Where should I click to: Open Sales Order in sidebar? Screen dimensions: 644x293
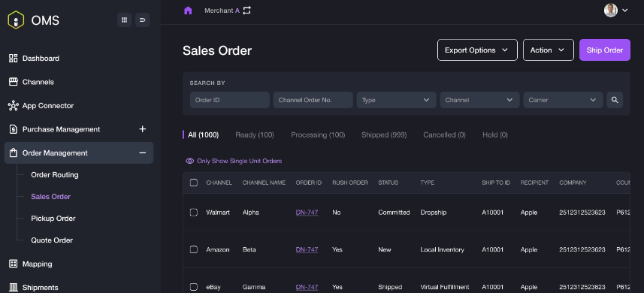51,197
